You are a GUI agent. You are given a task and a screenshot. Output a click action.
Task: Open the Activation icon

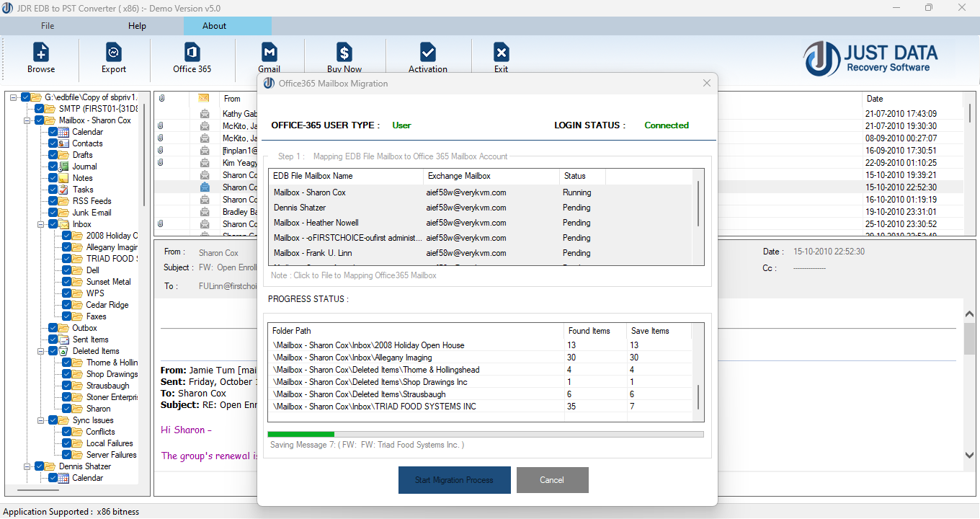(x=428, y=58)
